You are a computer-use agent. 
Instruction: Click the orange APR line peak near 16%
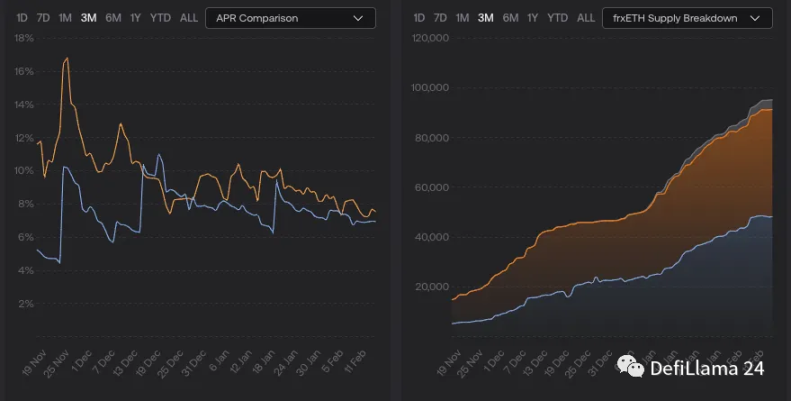(x=66, y=59)
